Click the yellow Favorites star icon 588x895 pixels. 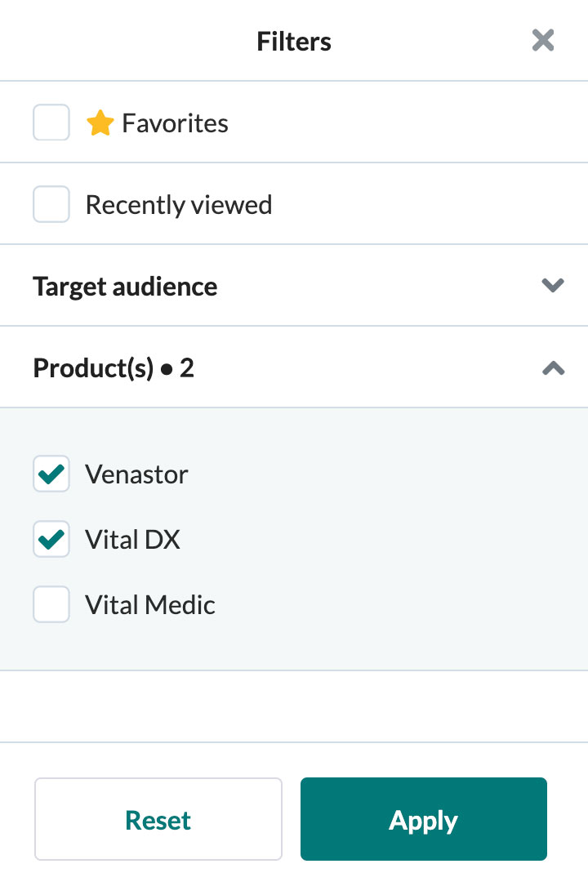point(100,122)
